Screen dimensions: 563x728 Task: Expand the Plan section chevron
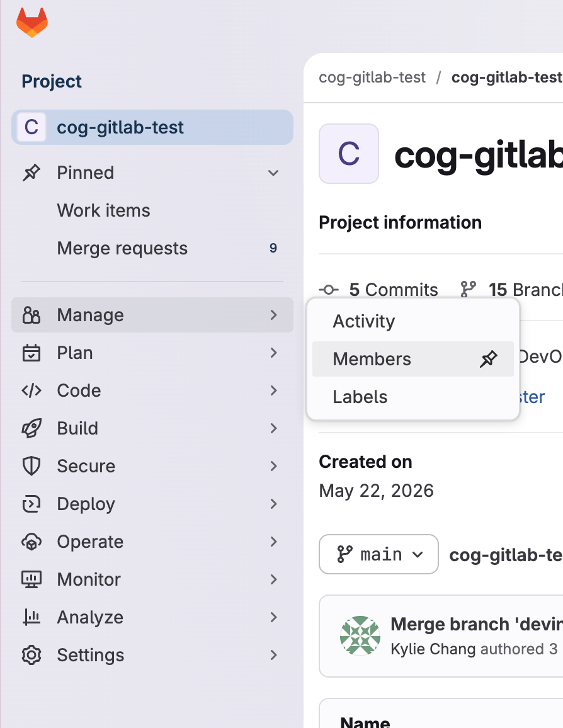point(273,353)
